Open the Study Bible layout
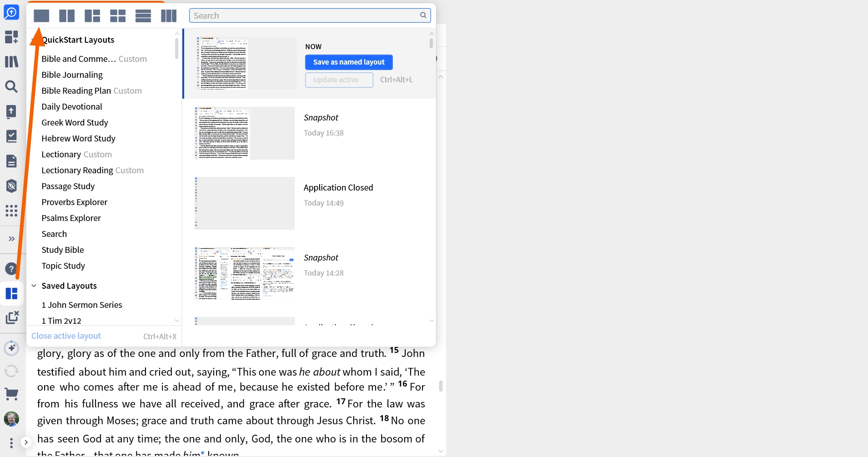This screenshot has height=457, width=868. point(63,250)
